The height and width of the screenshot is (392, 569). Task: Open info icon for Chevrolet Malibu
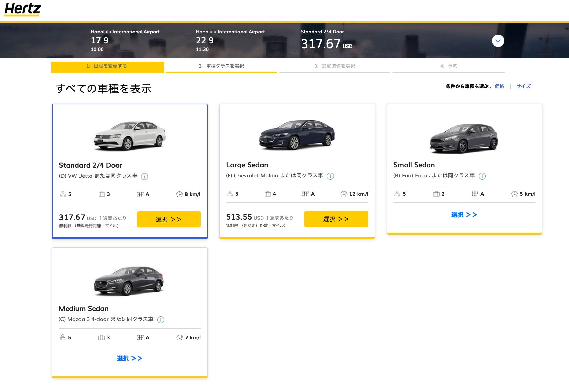[330, 176]
